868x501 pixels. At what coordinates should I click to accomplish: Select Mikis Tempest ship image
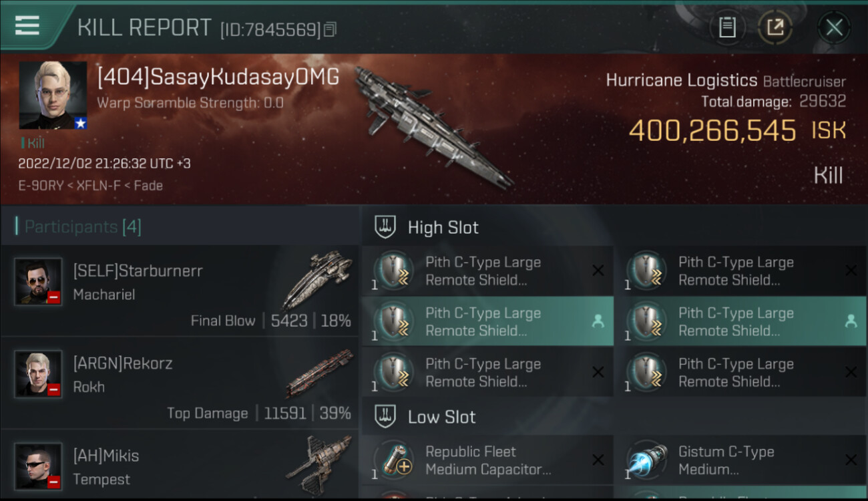(318, 464)
